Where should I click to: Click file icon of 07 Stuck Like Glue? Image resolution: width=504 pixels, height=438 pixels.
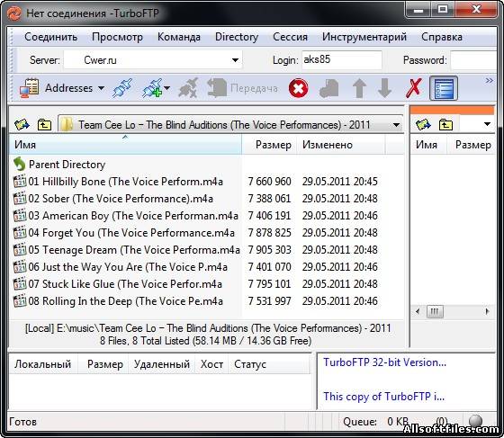point(20,283)
